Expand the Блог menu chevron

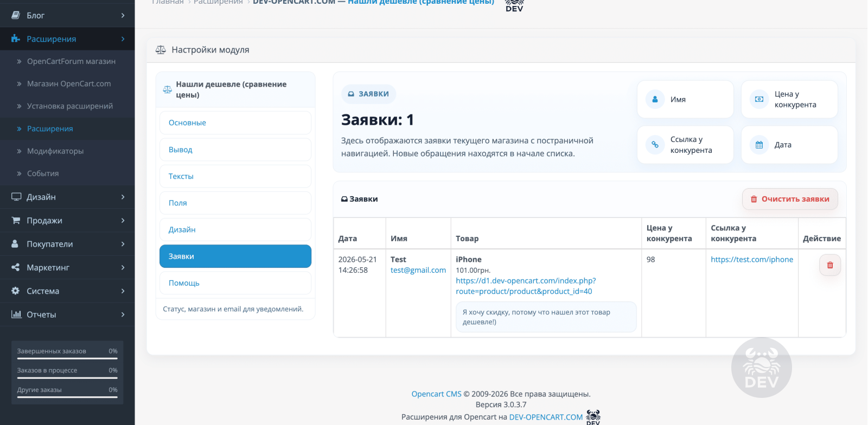[123, 15]
